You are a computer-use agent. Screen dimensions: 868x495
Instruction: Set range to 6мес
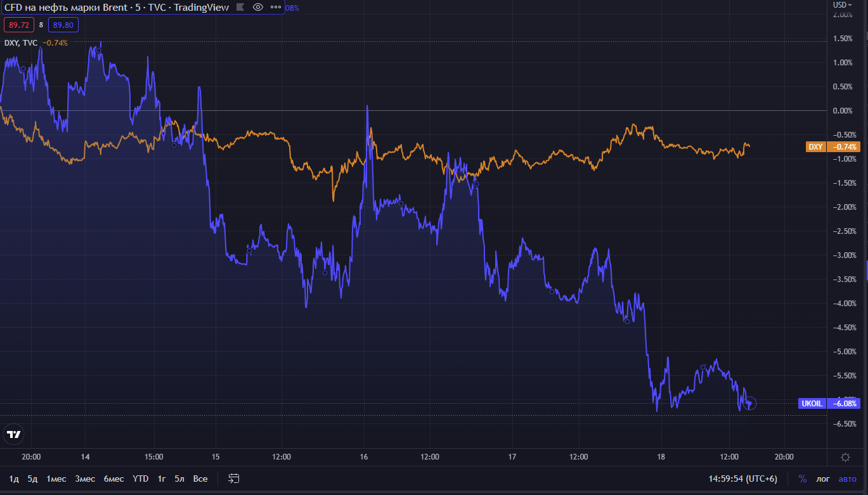(114, 479)
